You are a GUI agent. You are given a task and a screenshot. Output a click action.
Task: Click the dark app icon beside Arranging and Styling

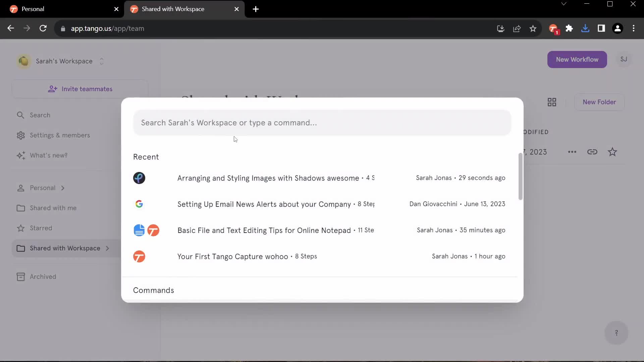pos(139,178)
